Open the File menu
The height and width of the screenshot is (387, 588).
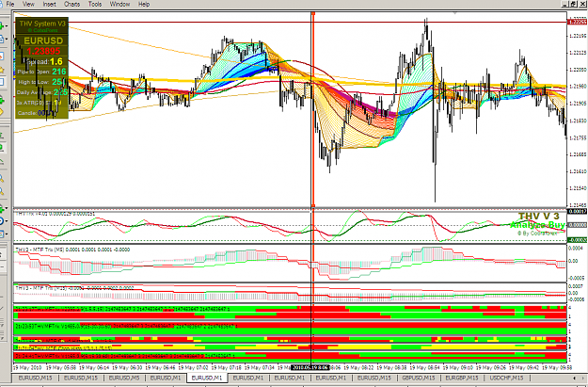10,4
